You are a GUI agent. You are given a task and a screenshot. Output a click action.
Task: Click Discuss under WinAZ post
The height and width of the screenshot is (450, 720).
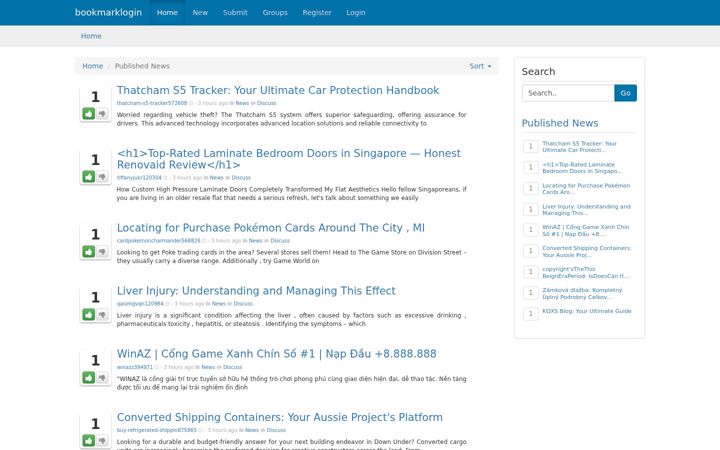tap(232, 367)
